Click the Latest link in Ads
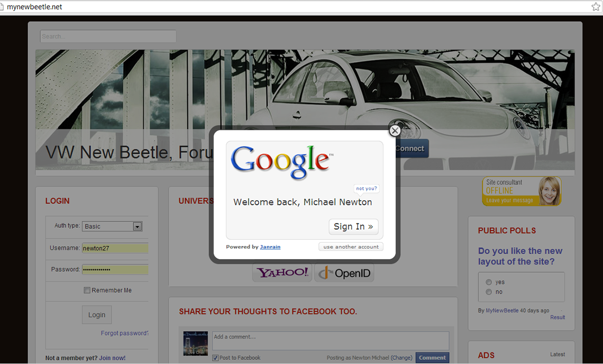Viewport: 603px width, 364px height. point(557,354)
